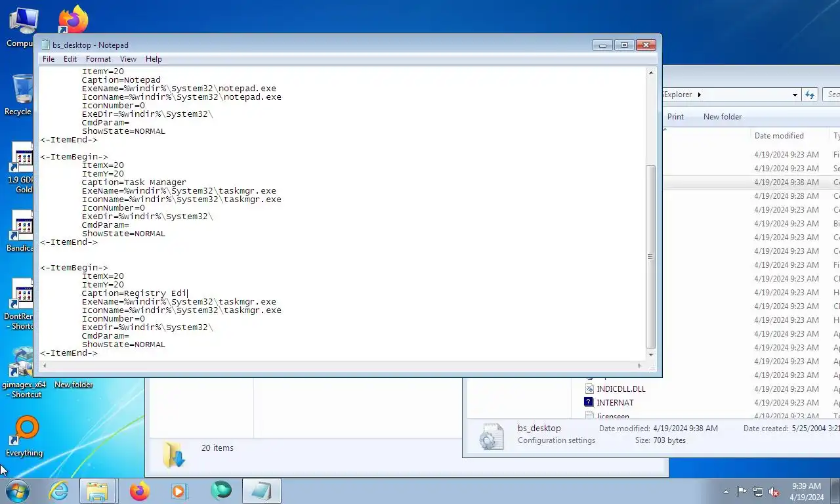Open the Help menu in Notepad
This screenshot has height=504, width=840.
(154, 59)
